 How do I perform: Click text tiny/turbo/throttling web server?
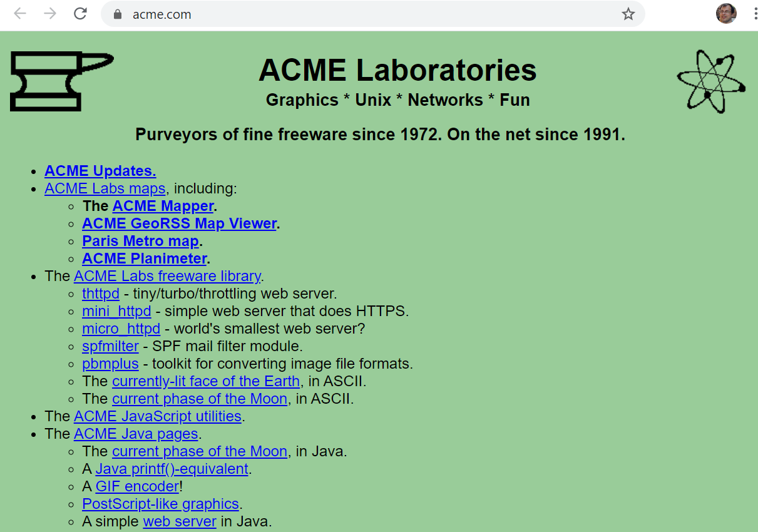pyautogui.click(x=235, y=294)
